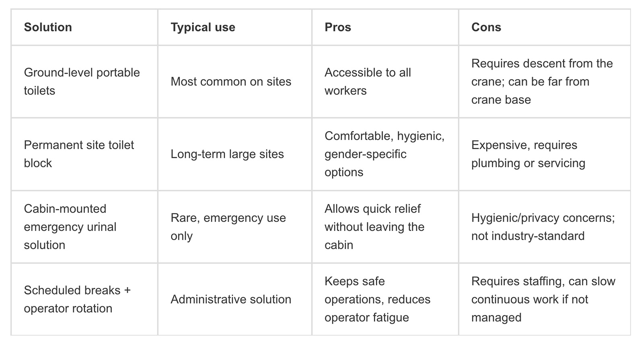This screenshot has width=644, height=351.
Task: Click the Cabin-mounted emergency urinal solution cell
Action: (x=70, y=227)
